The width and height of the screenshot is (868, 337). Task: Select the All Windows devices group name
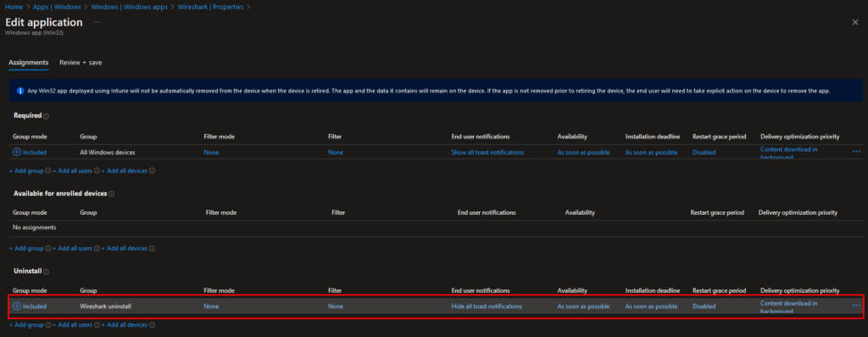click(108, 152)
